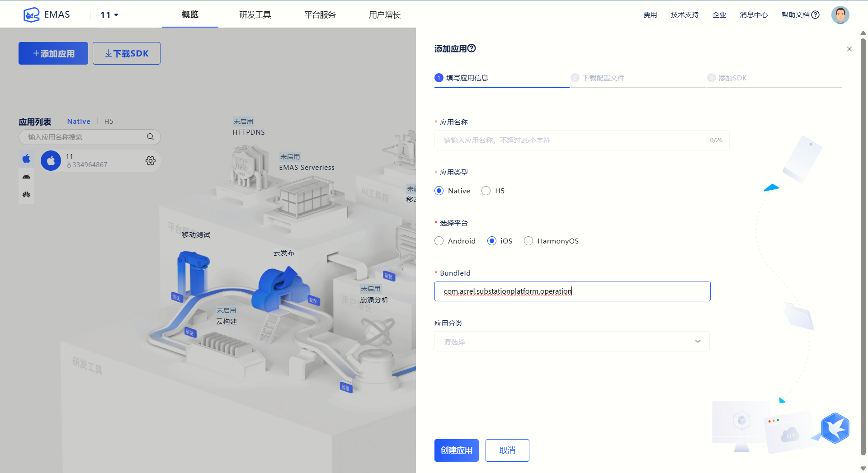
Task: Click the blue cloud 云发布 illustration
Action: coord(281,289)
